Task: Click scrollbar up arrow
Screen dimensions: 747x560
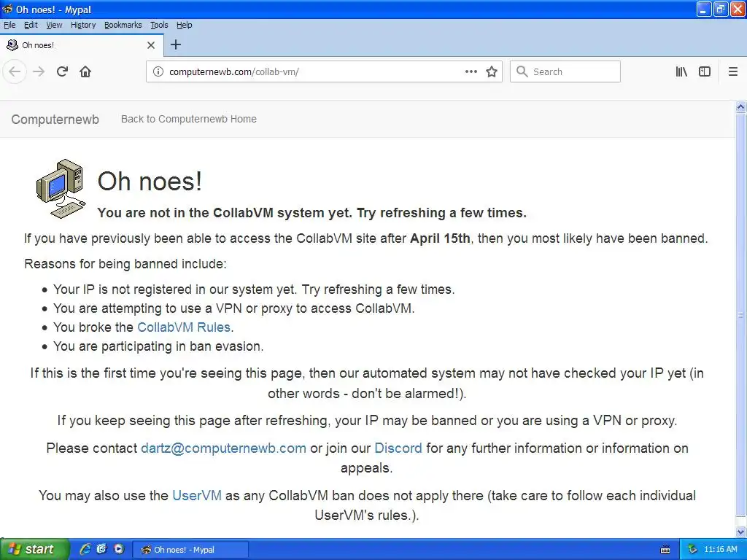Action: (x=740, y=106)
